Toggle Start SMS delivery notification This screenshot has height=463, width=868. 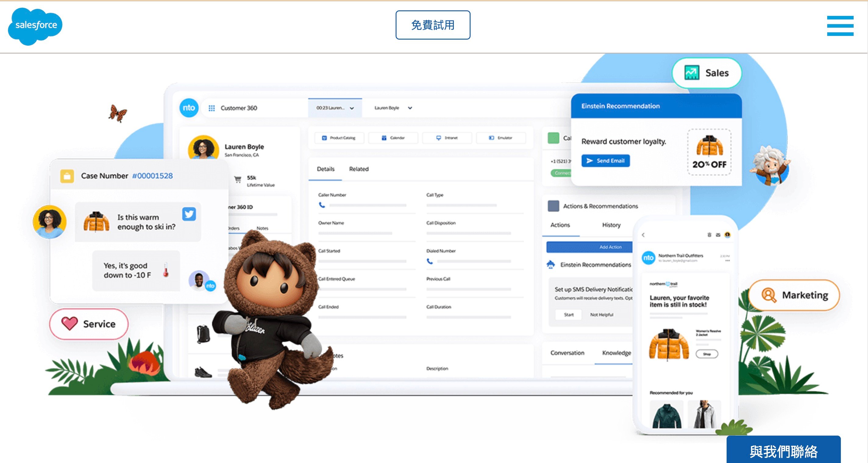(568, 314)
